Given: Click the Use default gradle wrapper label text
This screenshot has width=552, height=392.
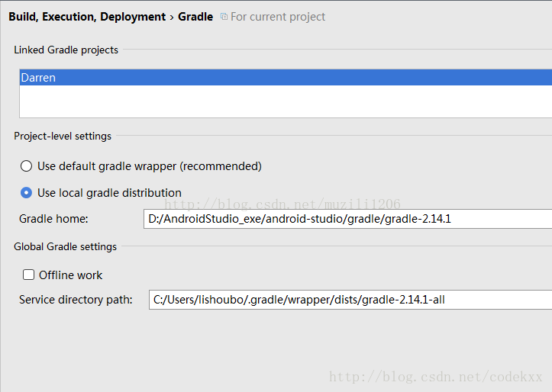Looking at the screenshot, I should [x=150, y=166].
